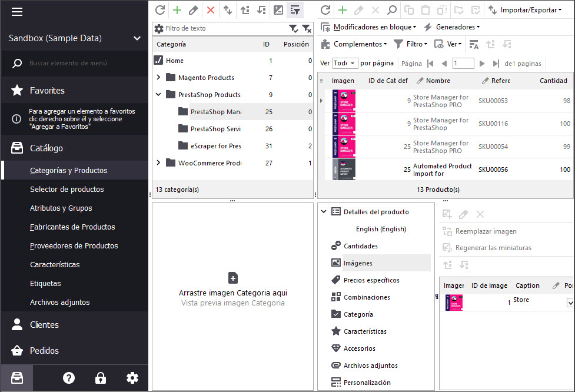Go to next page of products

482,64
